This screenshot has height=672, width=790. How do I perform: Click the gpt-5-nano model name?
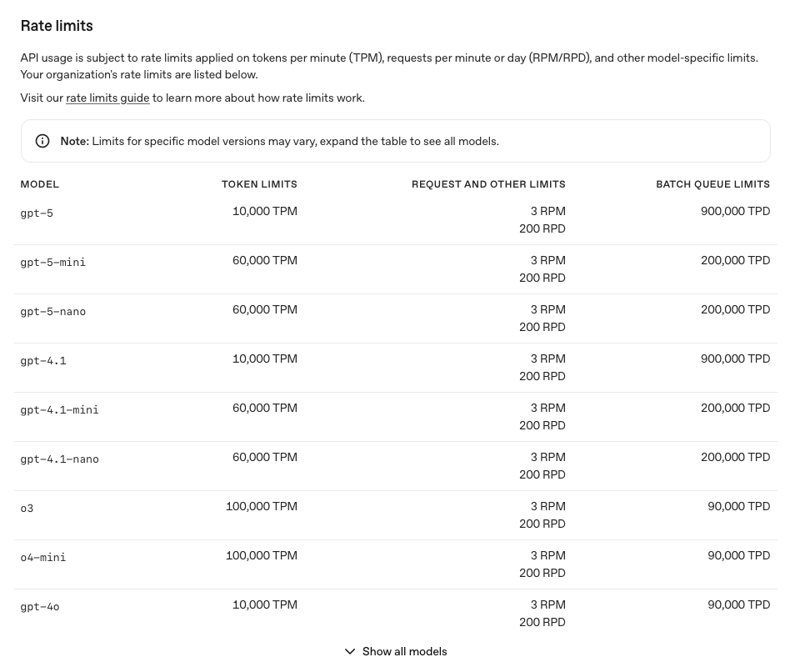(x=53, y=312)
